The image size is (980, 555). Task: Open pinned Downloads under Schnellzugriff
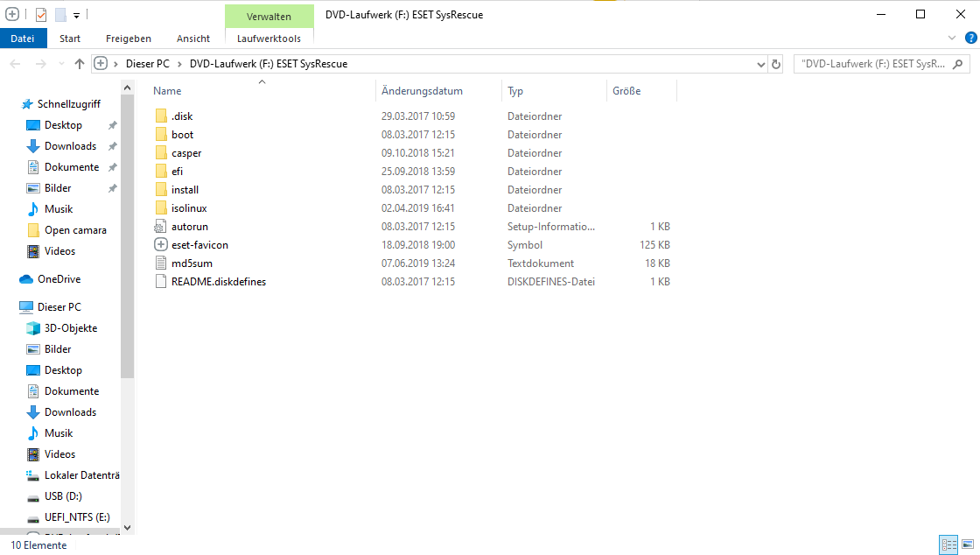(70, 146)
